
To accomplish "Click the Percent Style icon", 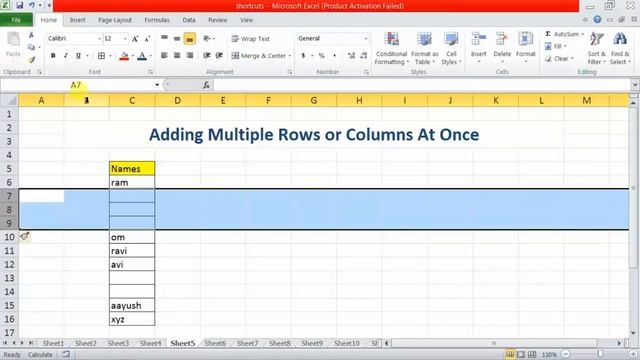I will pos(322,56).
